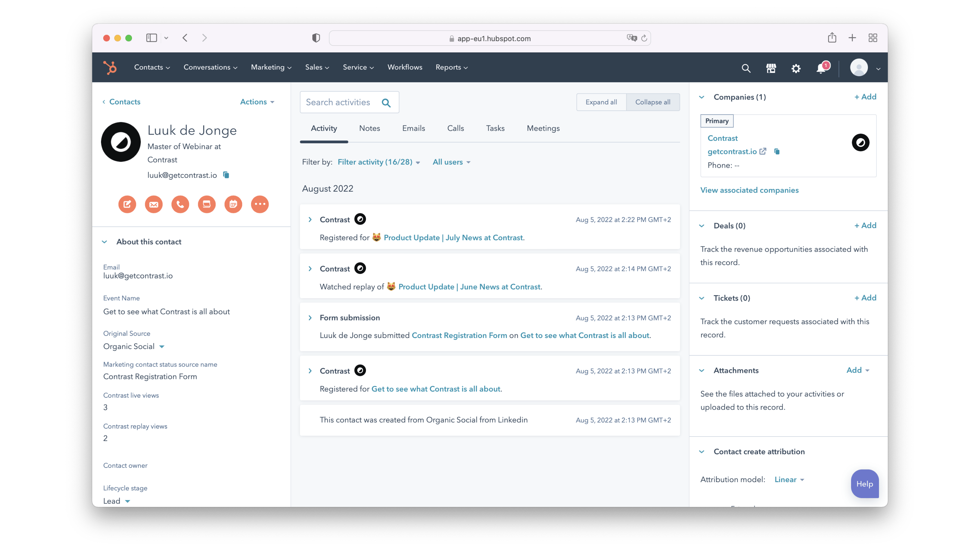Viewport: 980px width, 551px height.
Task: Open the Marketing navigation dropdown
Action: tap(271, 67)
